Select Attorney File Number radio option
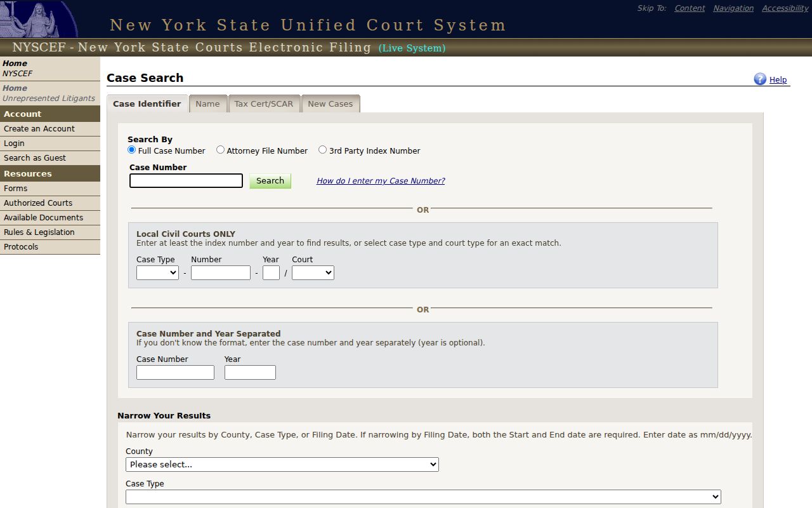The image size is (812, 508). tap(220, 150)
